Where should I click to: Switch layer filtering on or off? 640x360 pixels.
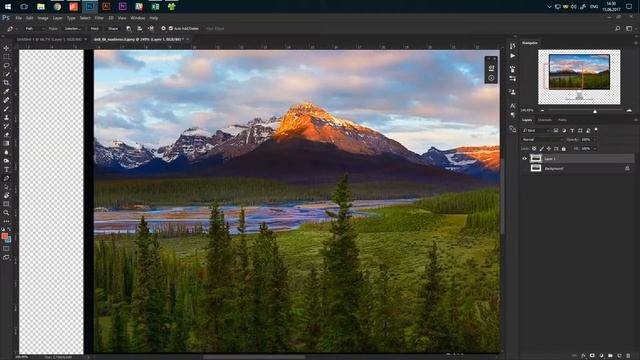pyautogui.click(x=596, y=130)
